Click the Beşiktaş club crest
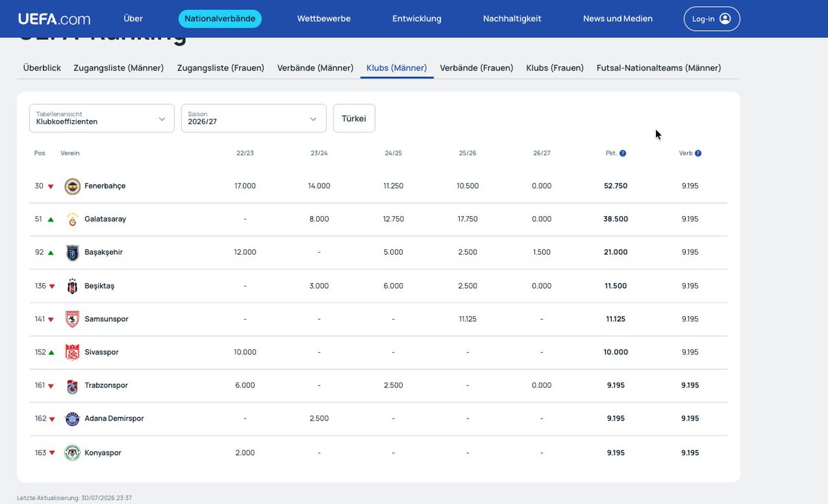Viewport: 828px width, 504px height. point(73,286)
